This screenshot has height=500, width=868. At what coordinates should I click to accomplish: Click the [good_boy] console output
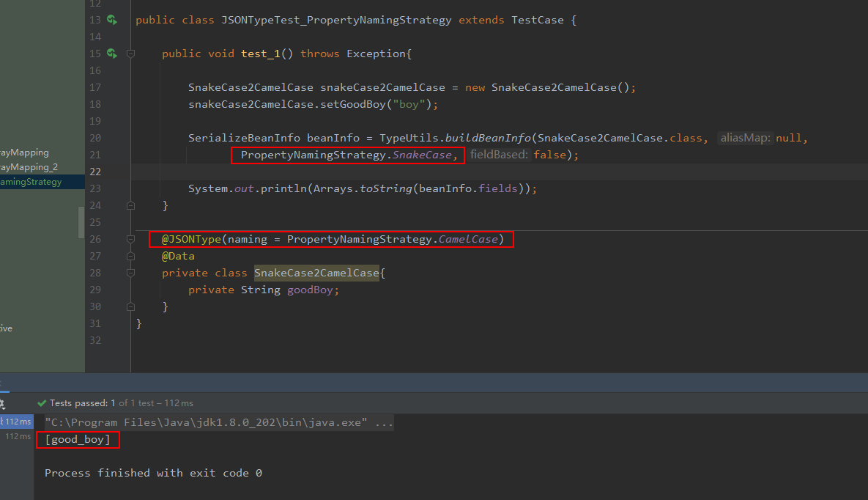pos(78,440)
